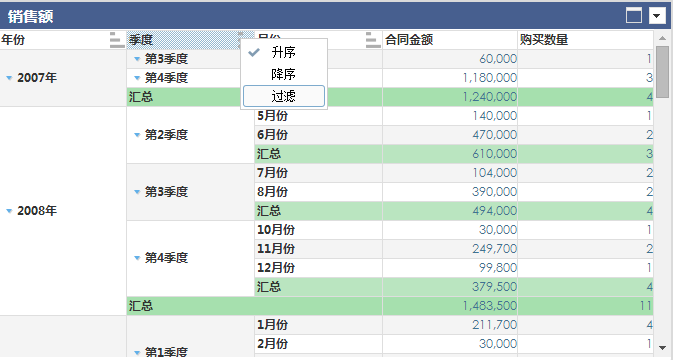Select the 6月份 row label
The height and width of the screenshot is (360, 673).
click(273, 135)
